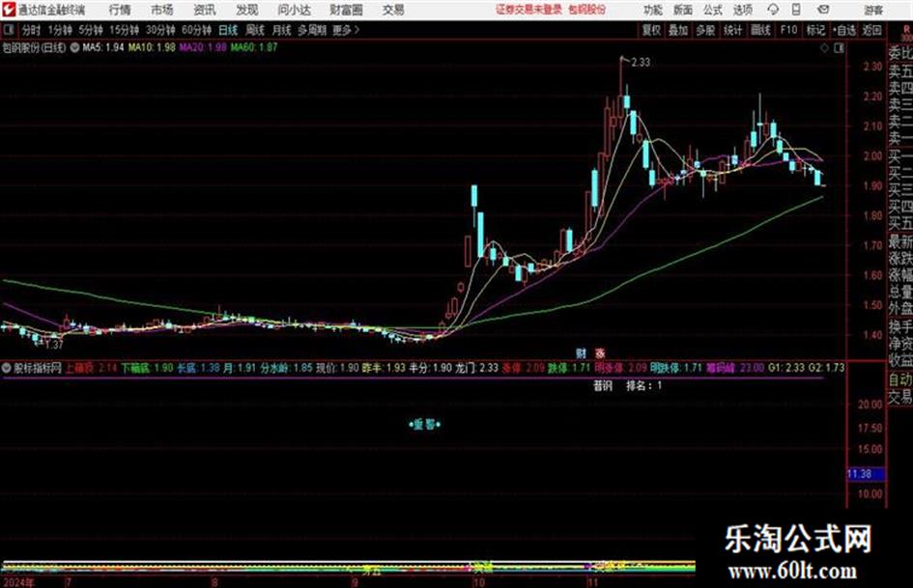Toggle the panel layout icon left of 分时
The image size is (913, 588).
click(8, 30)
